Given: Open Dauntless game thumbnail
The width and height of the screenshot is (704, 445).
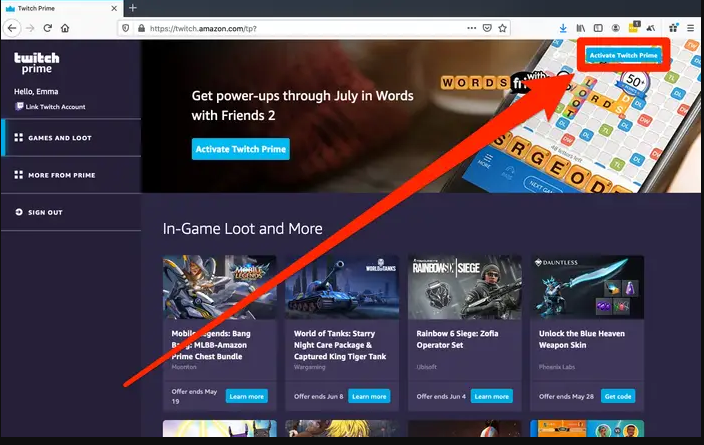Looking at the screenshot, I should point(587,287).
